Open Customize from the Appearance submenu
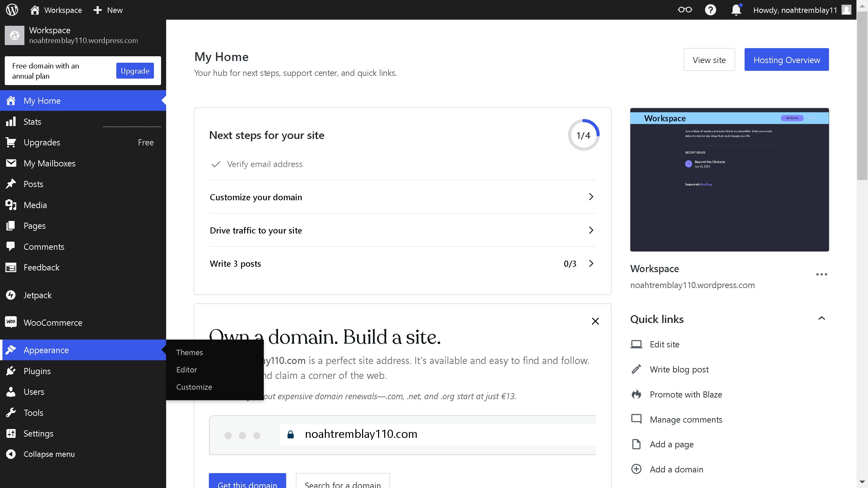The width and height of the screenshot is (868, 488). [194, 387]
